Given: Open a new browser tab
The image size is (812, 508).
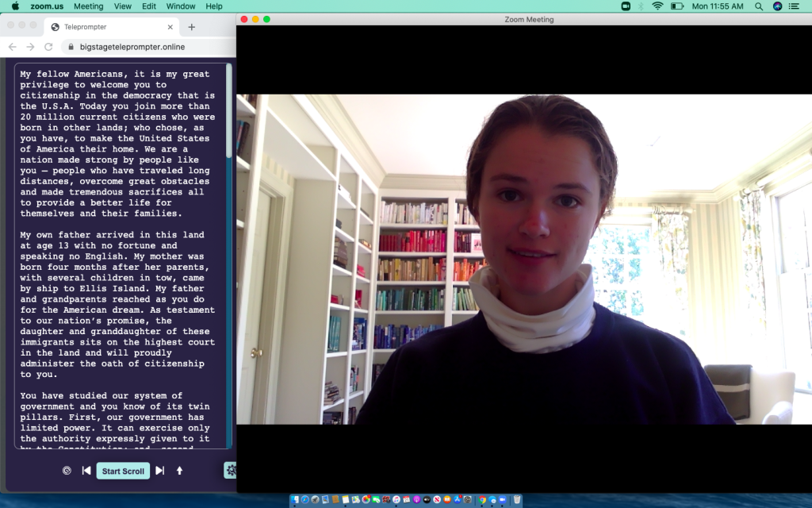Looking at the screenshot, I should point(192,27).
